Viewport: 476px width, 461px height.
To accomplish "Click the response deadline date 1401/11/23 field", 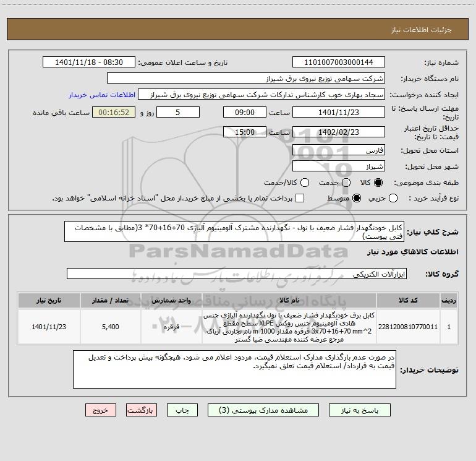I will tap(339, 112).
